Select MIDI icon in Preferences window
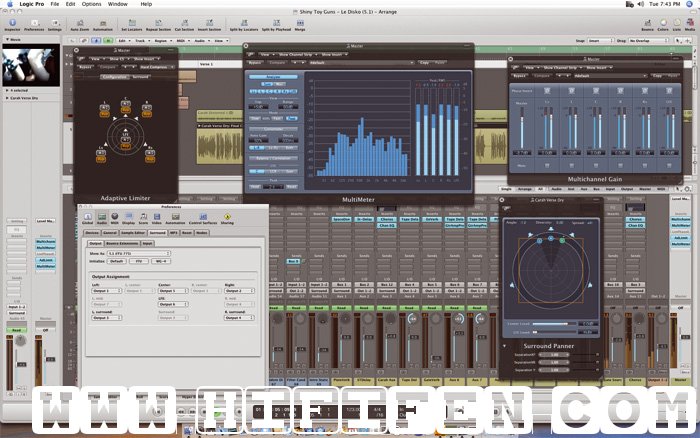This screenshot has height=438, width=700. [115, 217]
